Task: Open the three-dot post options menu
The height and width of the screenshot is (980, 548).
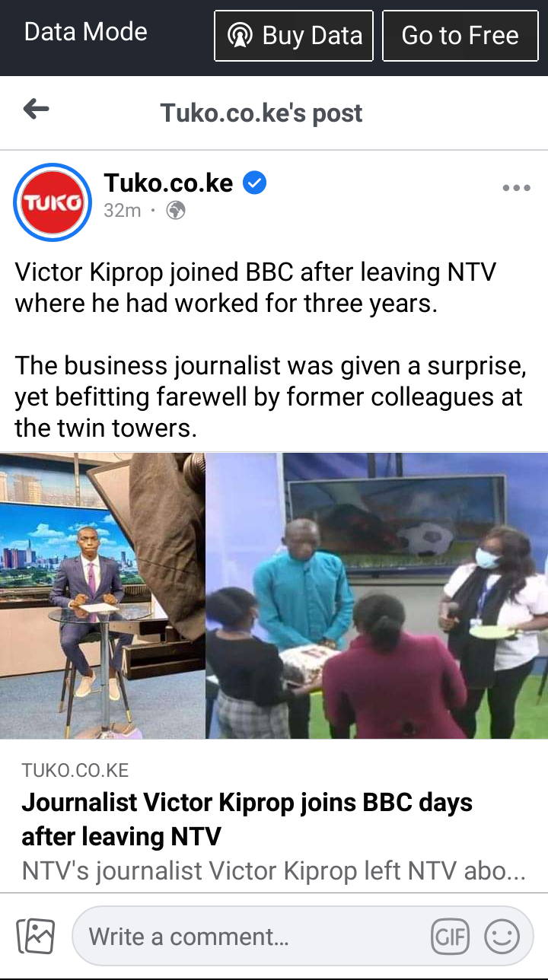Action: pos(516,188)
